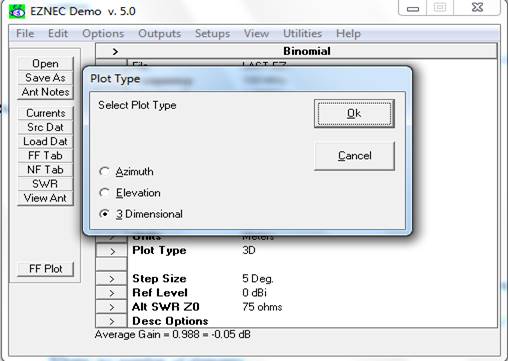Click the EZNEC app icon in title bar
This screenshot has width=508, height=361.
[17, 12]
